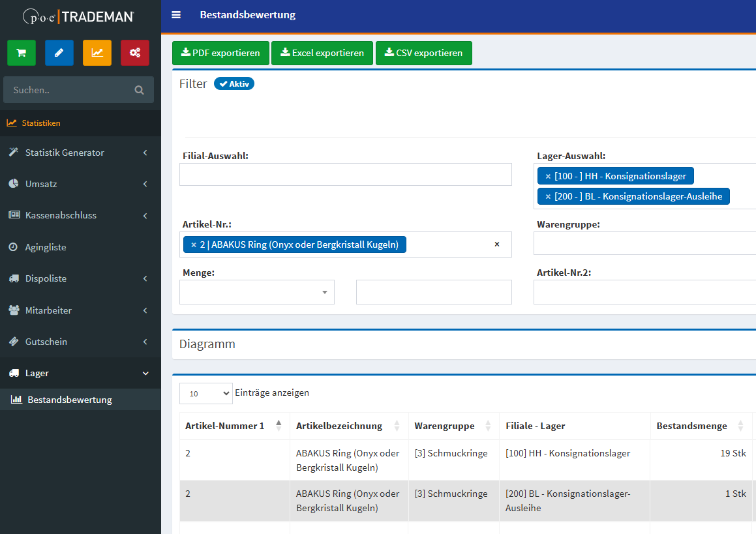The width and height of the screenshot is (756, 534).
Task: Select Bestandsbewertung under Lager
Action: [70, 400]
